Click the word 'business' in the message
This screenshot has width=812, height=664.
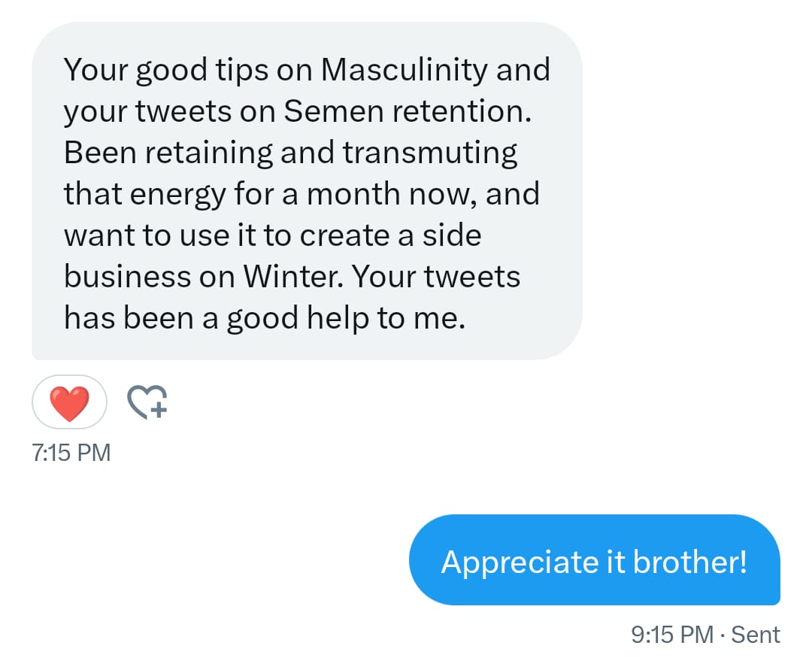click(127, 276)
